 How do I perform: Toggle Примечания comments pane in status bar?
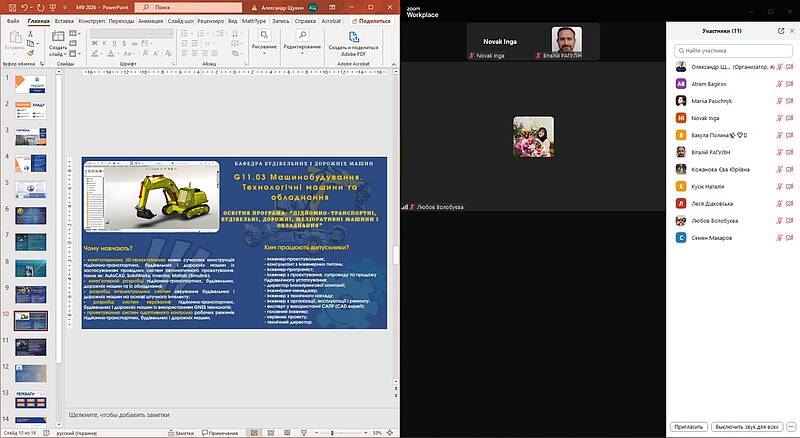tap(220, 433)
